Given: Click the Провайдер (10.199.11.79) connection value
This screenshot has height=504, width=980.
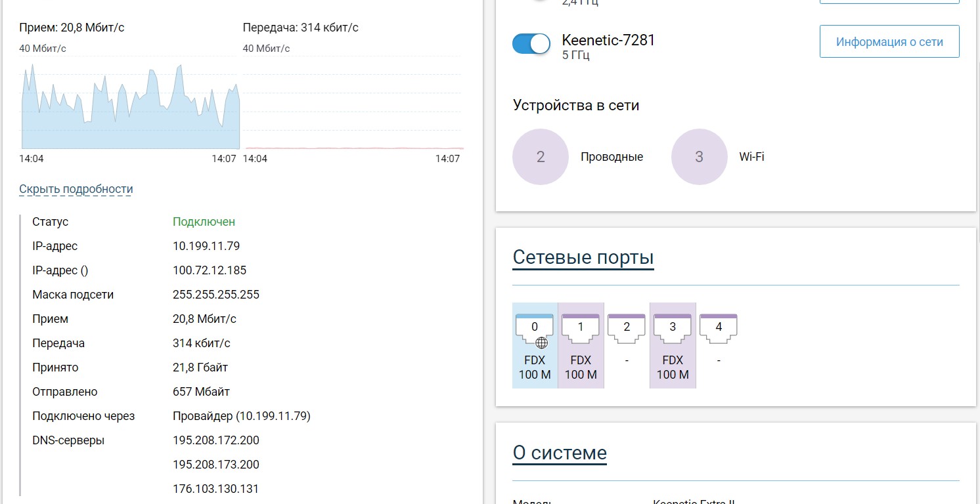Looking at the screenshot, I should pos(241,416).
